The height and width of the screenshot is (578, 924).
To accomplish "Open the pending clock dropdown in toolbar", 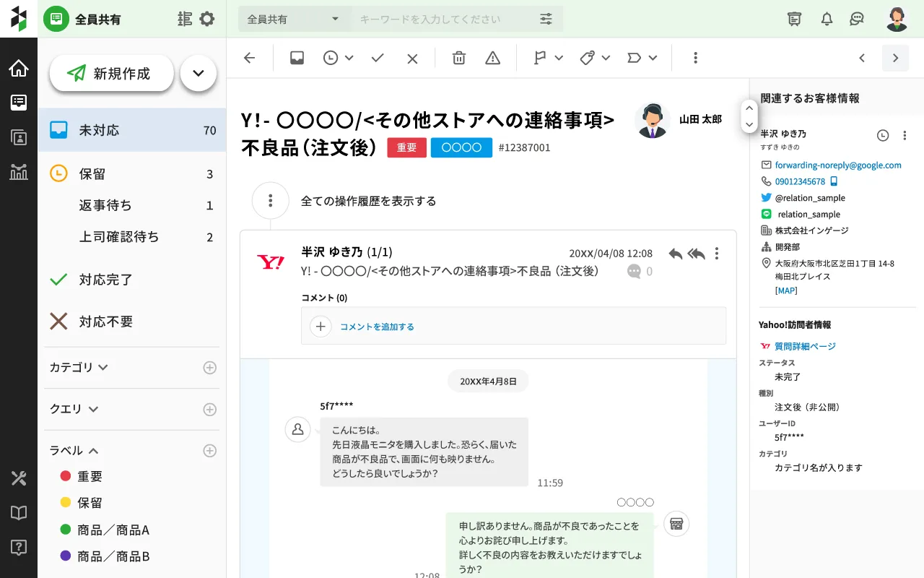I will click(x=339, y=58).
